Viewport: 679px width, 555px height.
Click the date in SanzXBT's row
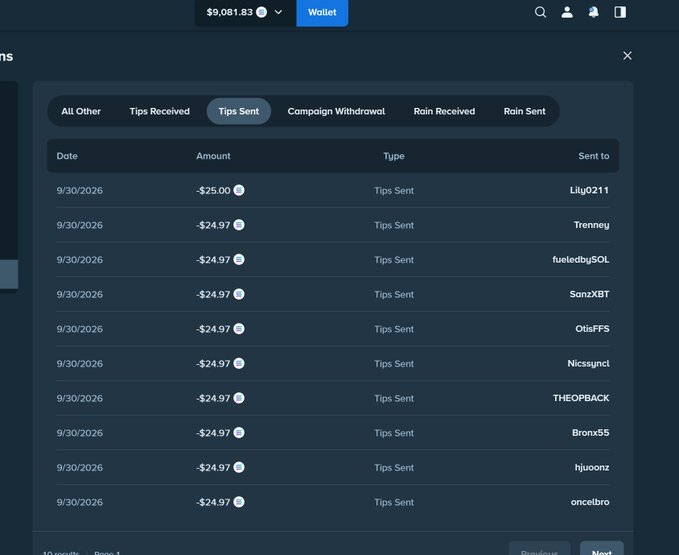80,294
